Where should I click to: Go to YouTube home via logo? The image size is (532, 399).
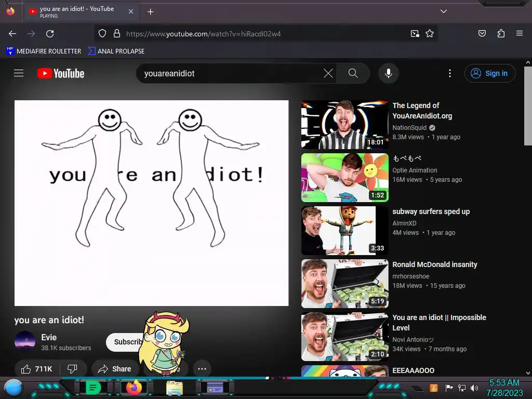[61, 73]
